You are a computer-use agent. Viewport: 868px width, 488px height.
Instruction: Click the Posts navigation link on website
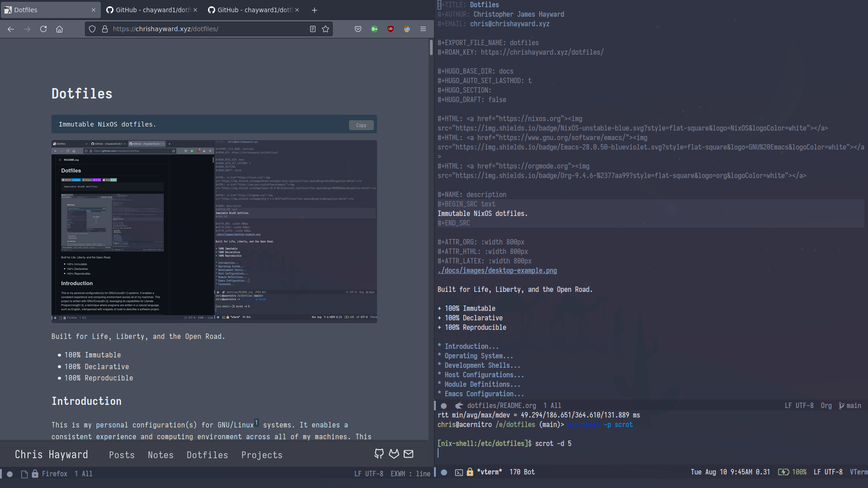tap(122, 455)
